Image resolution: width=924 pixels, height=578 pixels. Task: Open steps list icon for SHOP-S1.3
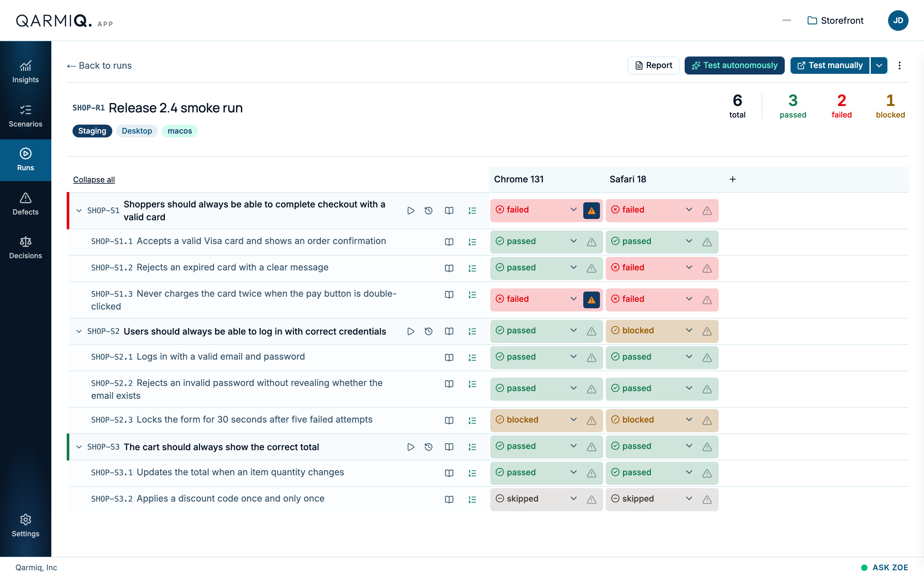(472, 295)
